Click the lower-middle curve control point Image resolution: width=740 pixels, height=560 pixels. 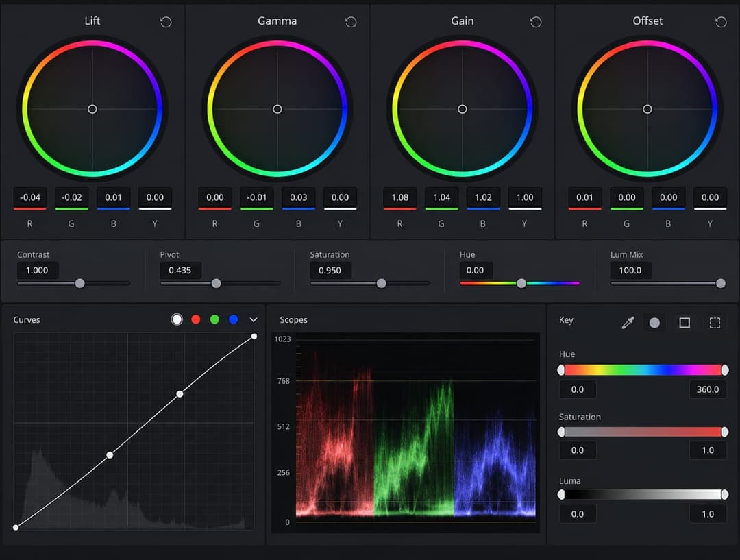click(x=110, y=455)
